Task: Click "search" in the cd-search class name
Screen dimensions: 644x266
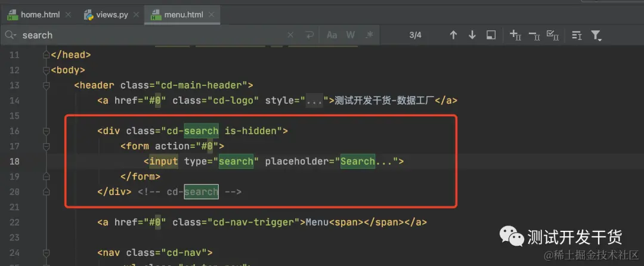Action: pos(202,131)
